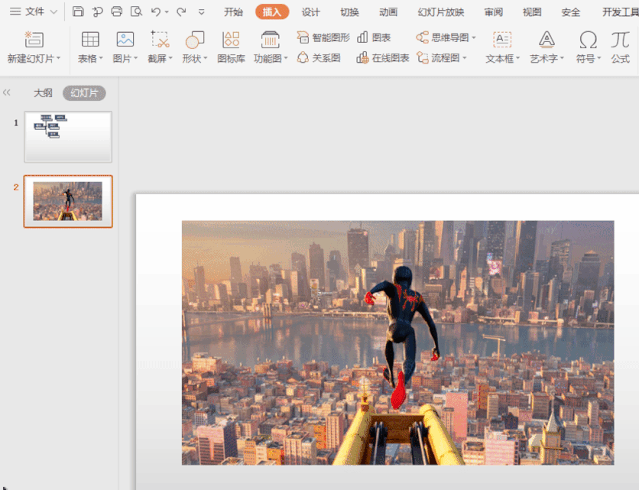Expand the 形状 shapes dropdown
This screenshot has width=639, height=490.
pos(194,59)
